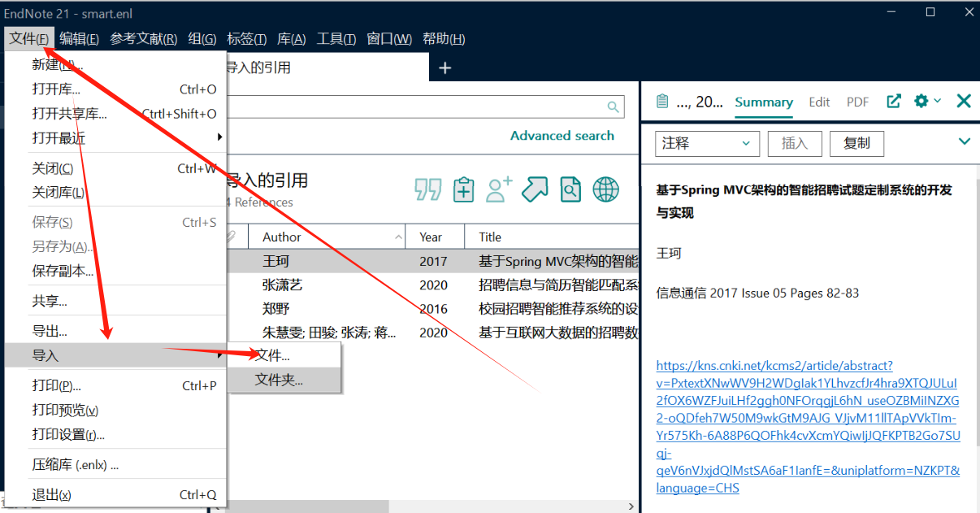This screenshot has width=980, height=513.
Task: Open the 编辑(E) menu
Action: tap(79, 39)
